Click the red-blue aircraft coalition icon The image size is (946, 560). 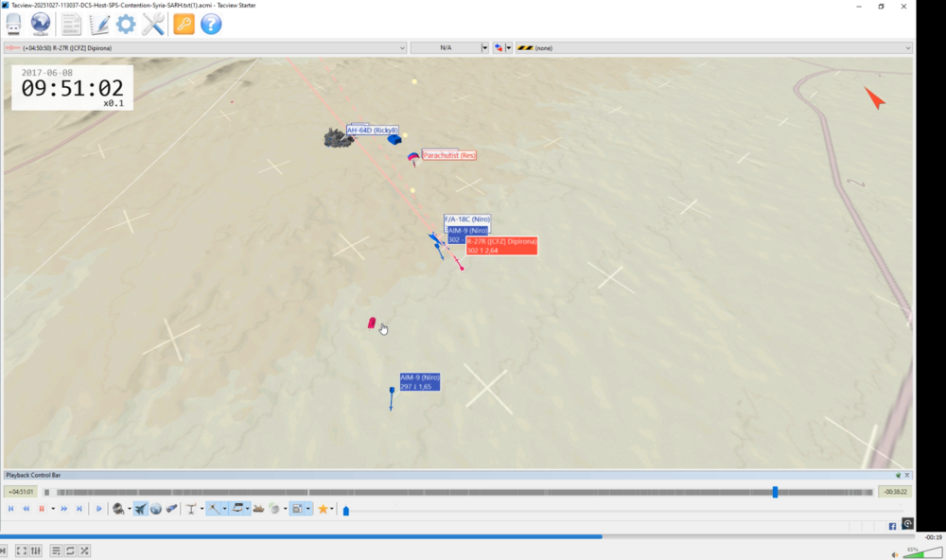(499, 47)
